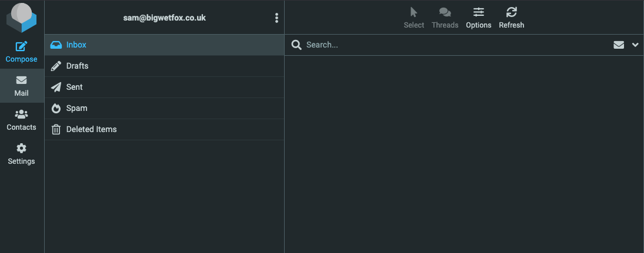Open the Spam folder
The width and height of the screenshot is (644, 253).
(76, 108)
